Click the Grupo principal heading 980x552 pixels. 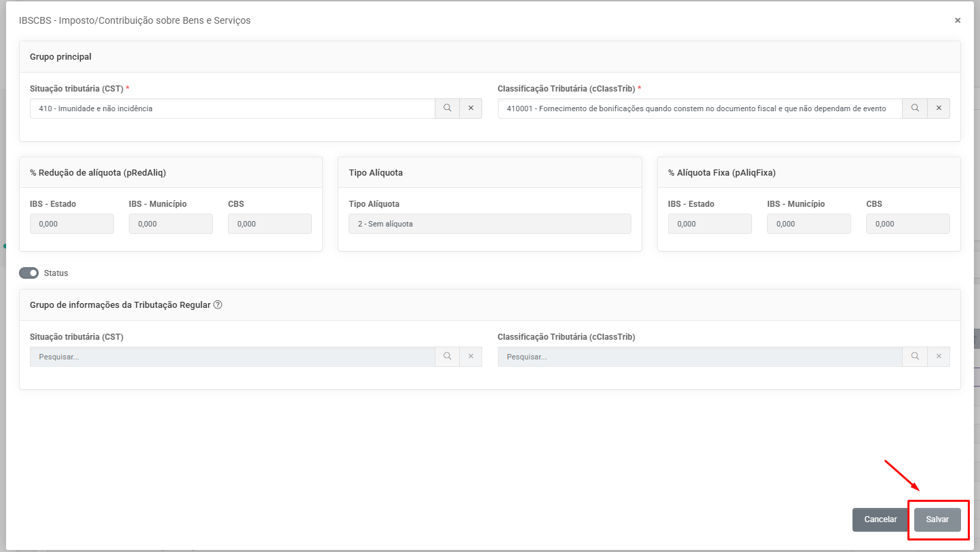[x=60, y=57]
